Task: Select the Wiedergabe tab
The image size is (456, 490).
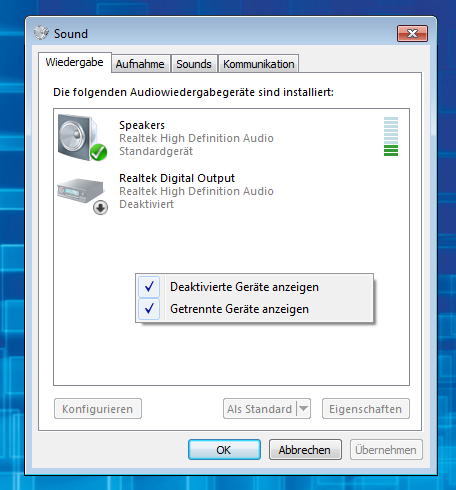Action: [x=75, y=62]
